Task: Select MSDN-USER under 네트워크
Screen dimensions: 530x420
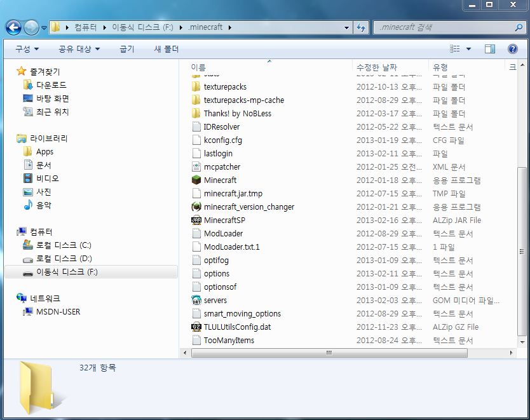Action: [58, 311]
